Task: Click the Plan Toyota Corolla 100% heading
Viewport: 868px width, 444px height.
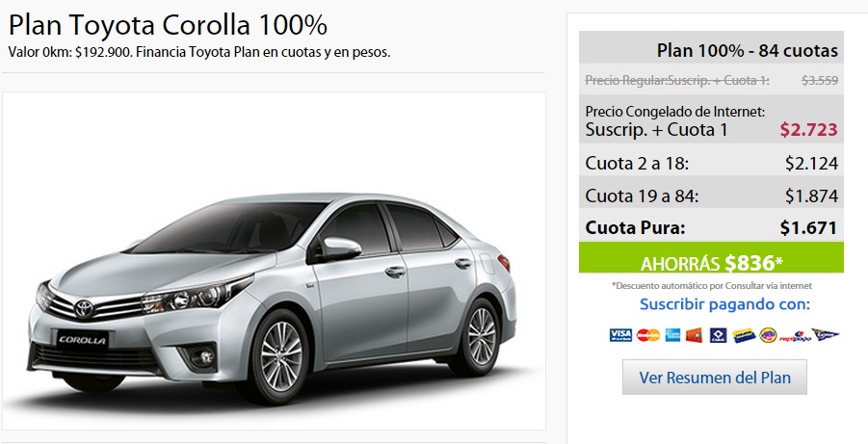Action: coord(168,25)
